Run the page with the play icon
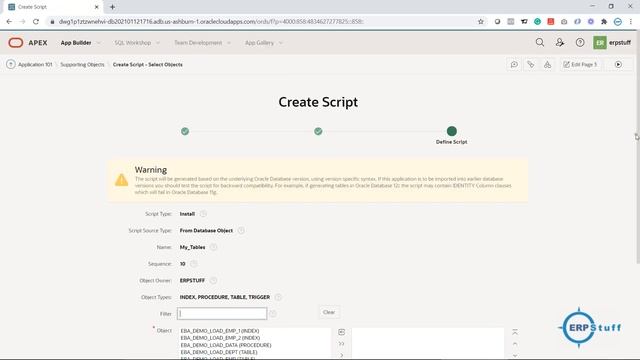Viewport: 640px width, 360px height. (618, 64)
